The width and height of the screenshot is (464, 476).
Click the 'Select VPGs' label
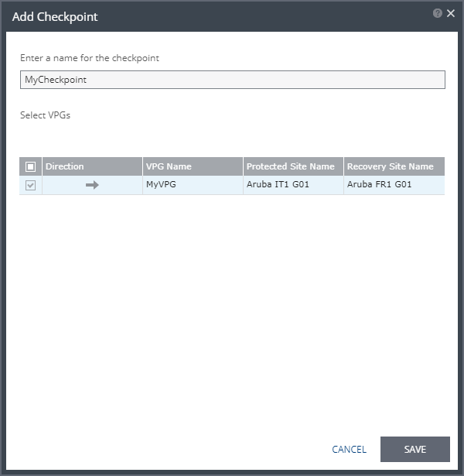pos(45,115)
